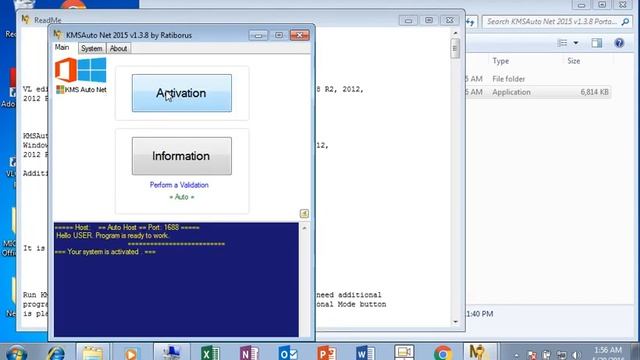Close the KMSAuto Net window

click(300, 36)
